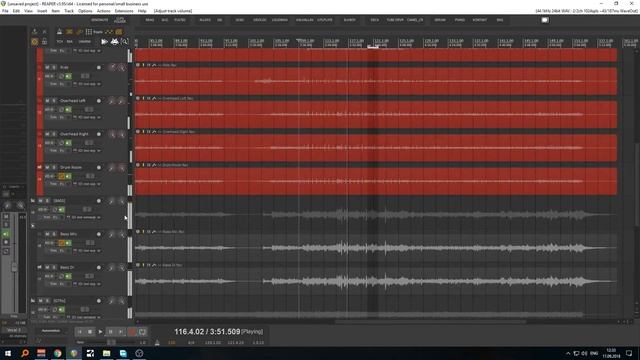Click the TCP button in the track toolbar

pyautogui.click(x=60, y=42)
